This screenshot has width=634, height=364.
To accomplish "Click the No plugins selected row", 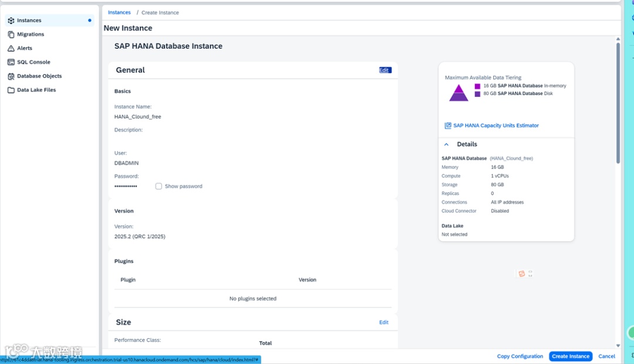I will pyautogui.click(x=252, y=298).
